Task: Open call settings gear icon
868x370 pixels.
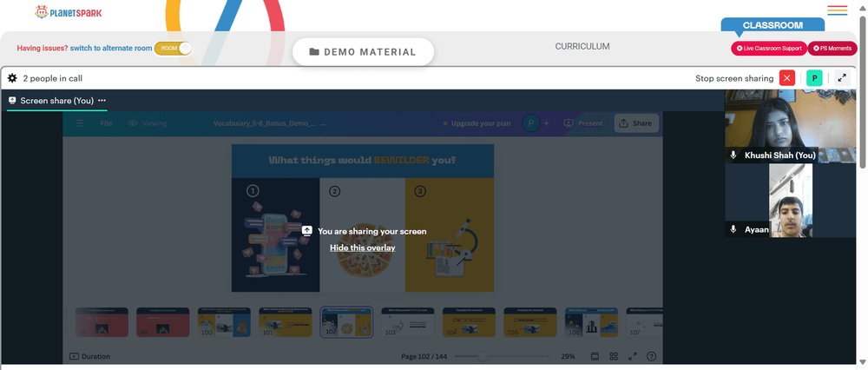Action: 12,78
